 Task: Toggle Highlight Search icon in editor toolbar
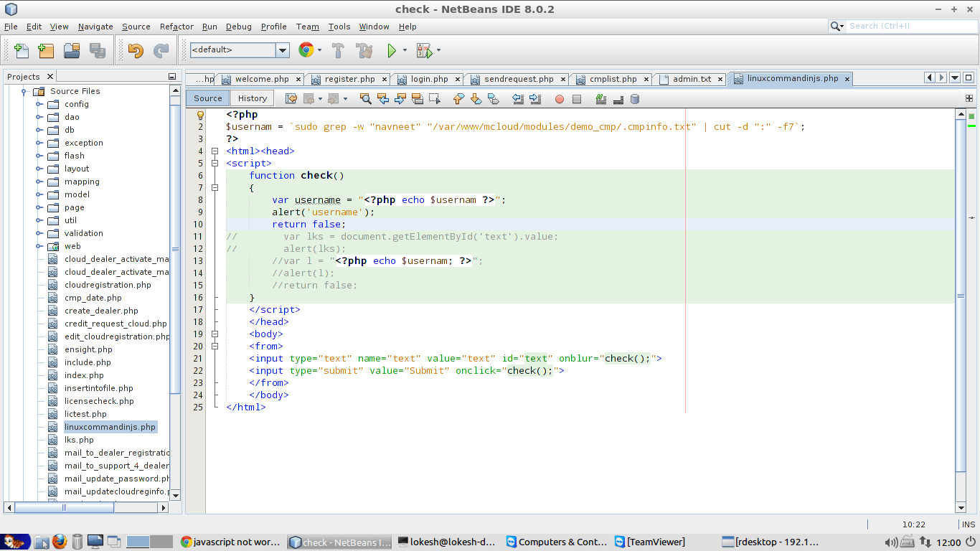pos(418,99)
